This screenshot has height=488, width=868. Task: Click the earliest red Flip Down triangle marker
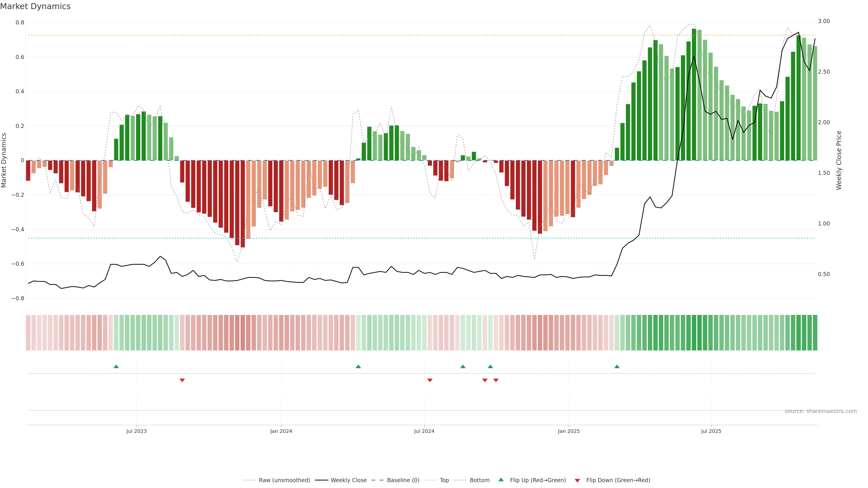click(x=182, y=380)
